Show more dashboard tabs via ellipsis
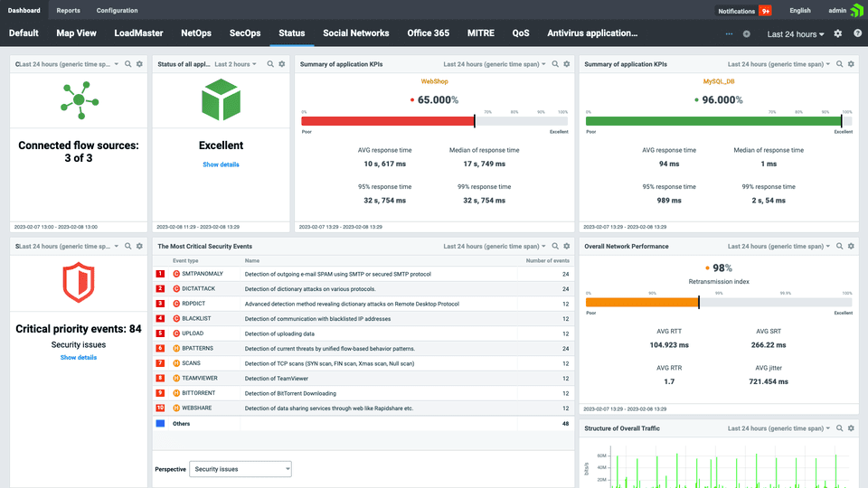Viewport: 868px width, 488px height. tap(730, 33)
